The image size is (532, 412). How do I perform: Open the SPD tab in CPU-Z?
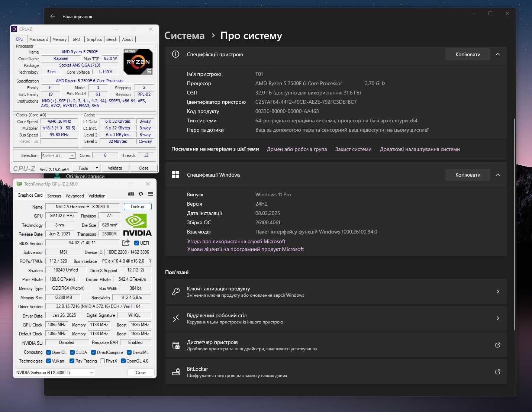(x=76, y=39)
